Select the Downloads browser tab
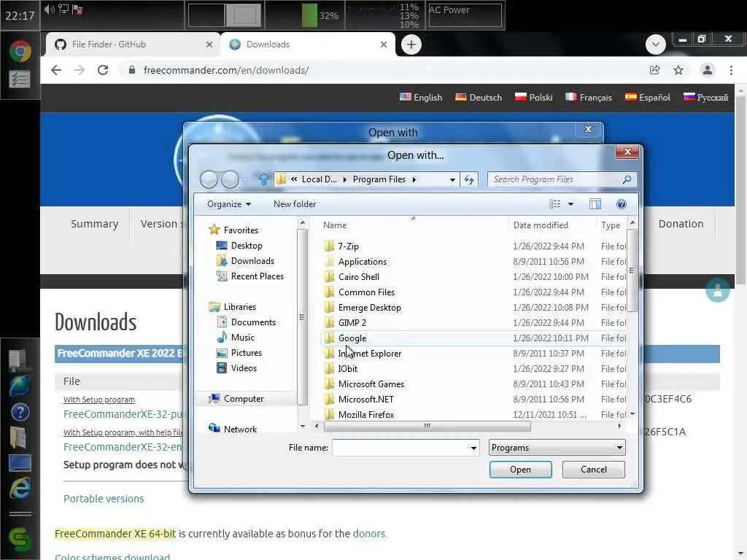 tap(307, 44)
